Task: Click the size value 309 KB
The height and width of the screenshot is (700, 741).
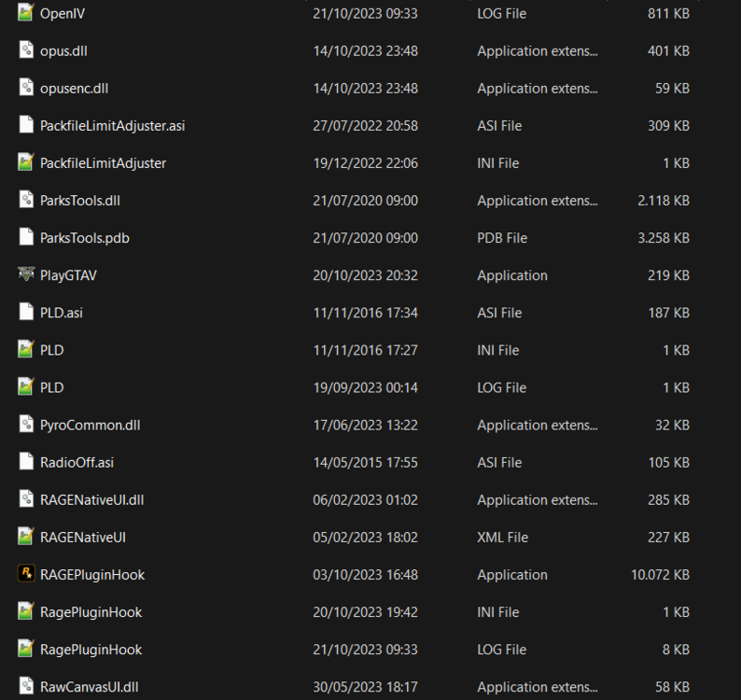Action: pos(668,126)
